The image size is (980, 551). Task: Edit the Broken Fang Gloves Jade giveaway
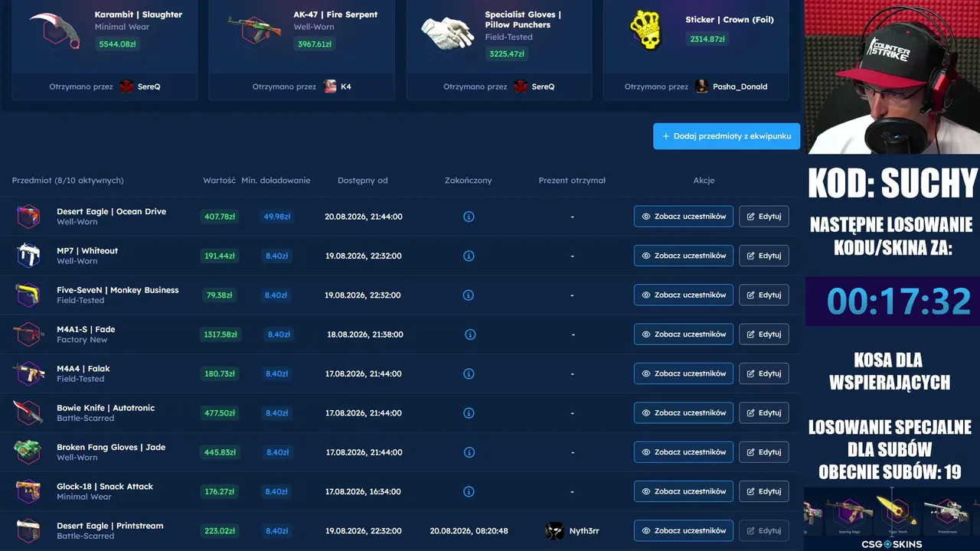point(764,452)
